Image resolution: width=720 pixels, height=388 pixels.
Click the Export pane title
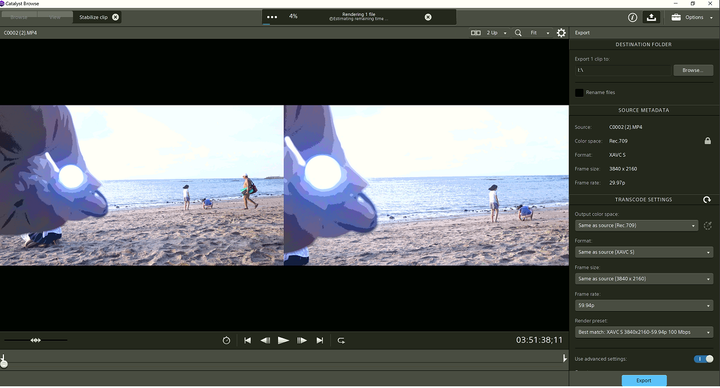(582, 33)
